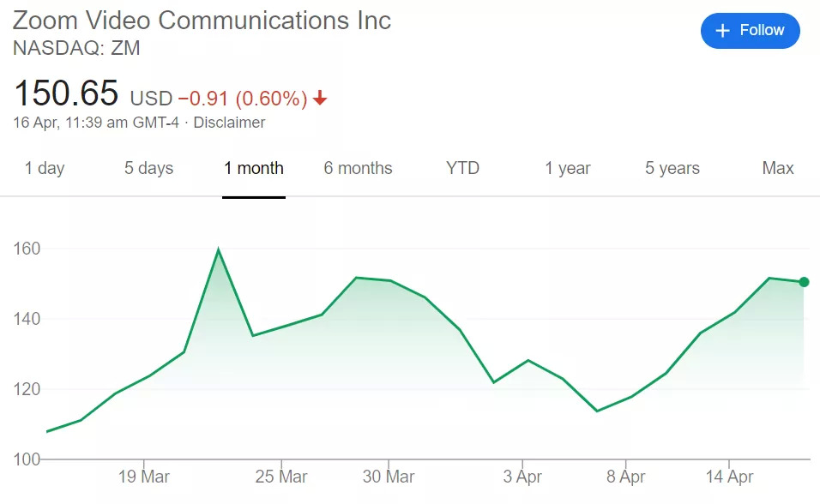Click the plus icon on Follow
The height and width of the screenshot is (504, 820).
click(x=722, y=31)
